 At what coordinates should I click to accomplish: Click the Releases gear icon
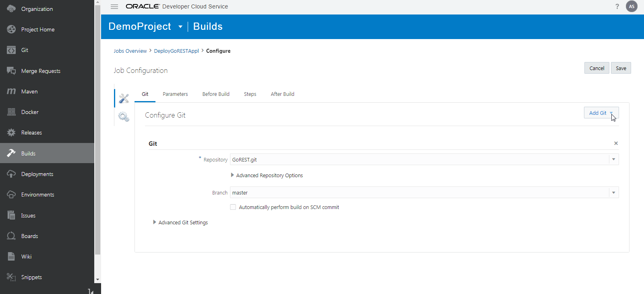pos(11,133)
